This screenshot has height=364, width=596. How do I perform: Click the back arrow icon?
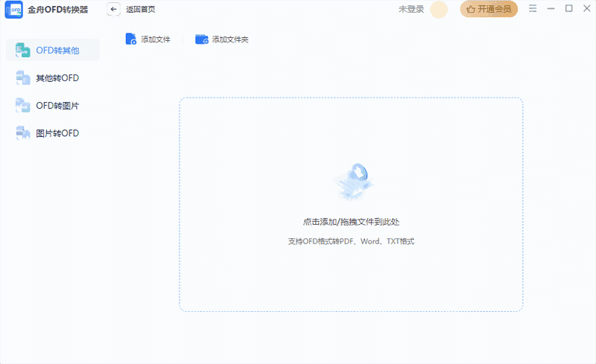pyautogui.click(x=113, y=10)
